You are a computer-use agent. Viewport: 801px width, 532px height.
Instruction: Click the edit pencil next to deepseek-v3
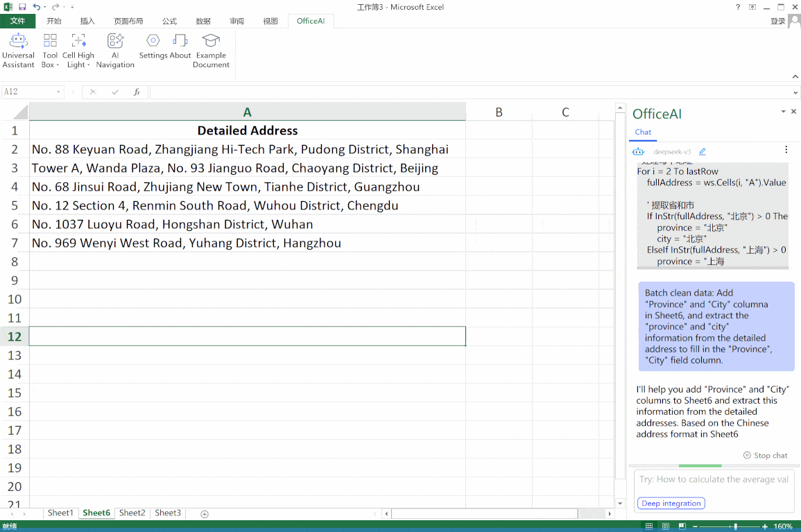tap(702, 151)
